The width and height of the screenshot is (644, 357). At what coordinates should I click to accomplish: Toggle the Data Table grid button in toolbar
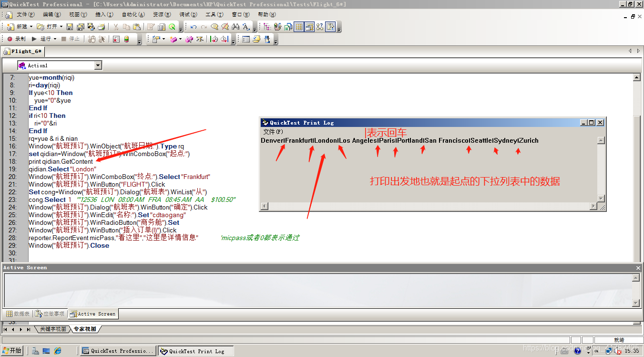[x=299, y=27]
